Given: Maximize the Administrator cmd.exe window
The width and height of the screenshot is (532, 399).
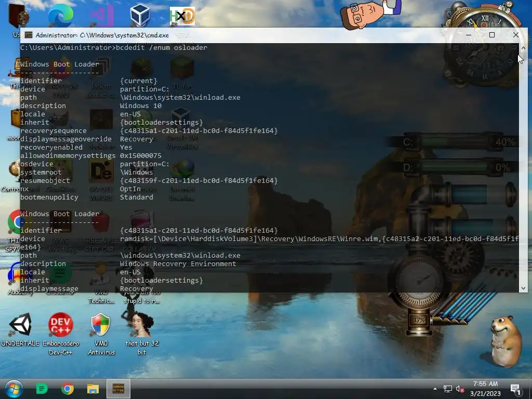Looking at the screenshot, I should tap(492, 35).
